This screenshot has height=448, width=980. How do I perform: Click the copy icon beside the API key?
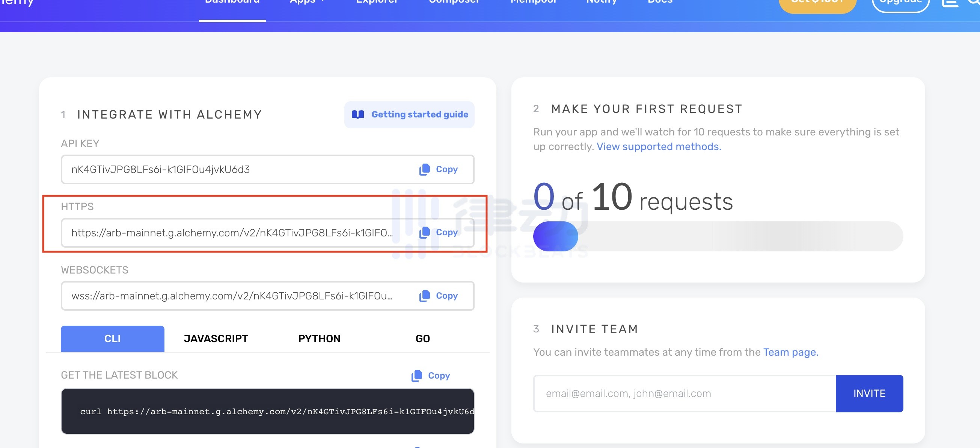[x=424, y=169]
